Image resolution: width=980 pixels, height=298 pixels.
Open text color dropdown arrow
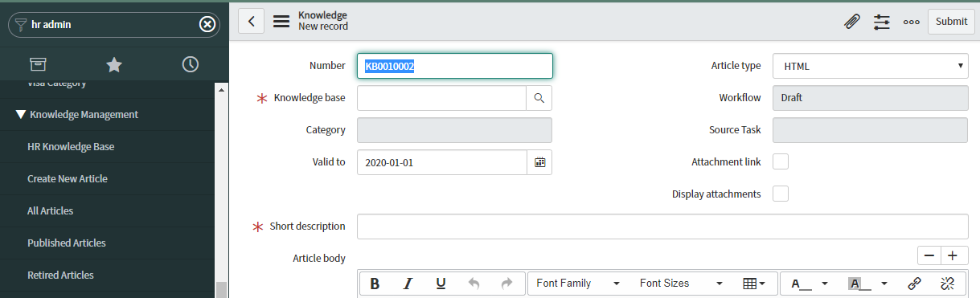(x=825, y=284)
